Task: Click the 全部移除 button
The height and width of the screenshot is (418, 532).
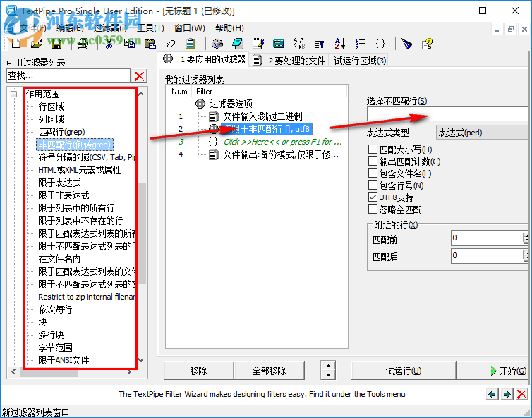Action: 269,371
